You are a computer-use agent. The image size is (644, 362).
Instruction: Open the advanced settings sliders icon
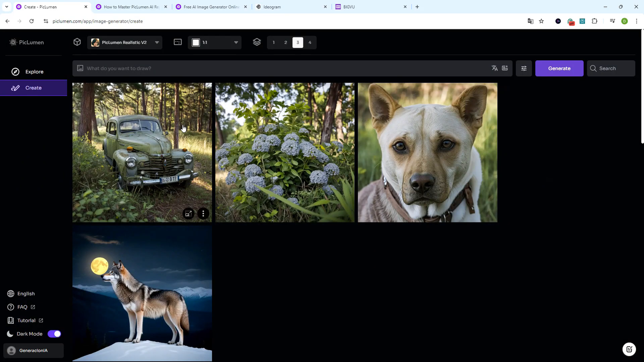[524, 68]
